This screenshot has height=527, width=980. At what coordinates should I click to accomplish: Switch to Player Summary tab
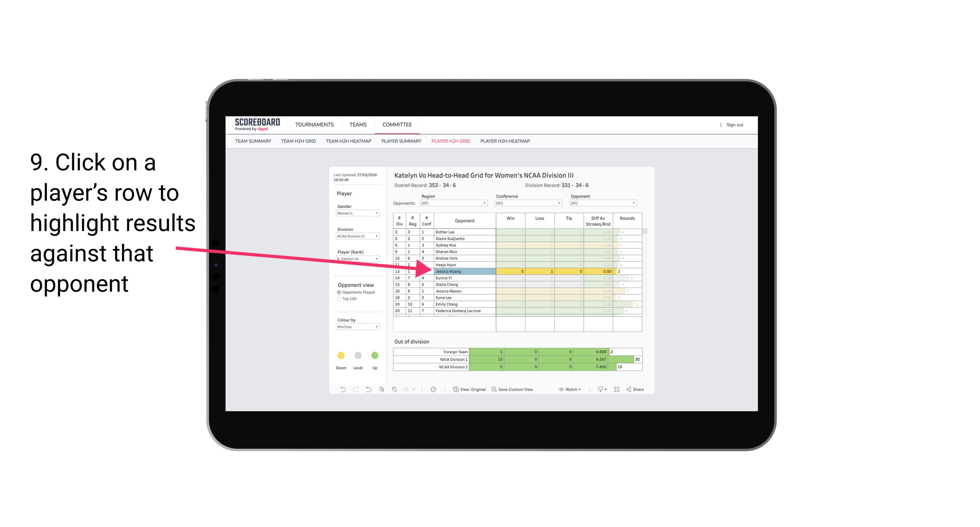point(400,143)
